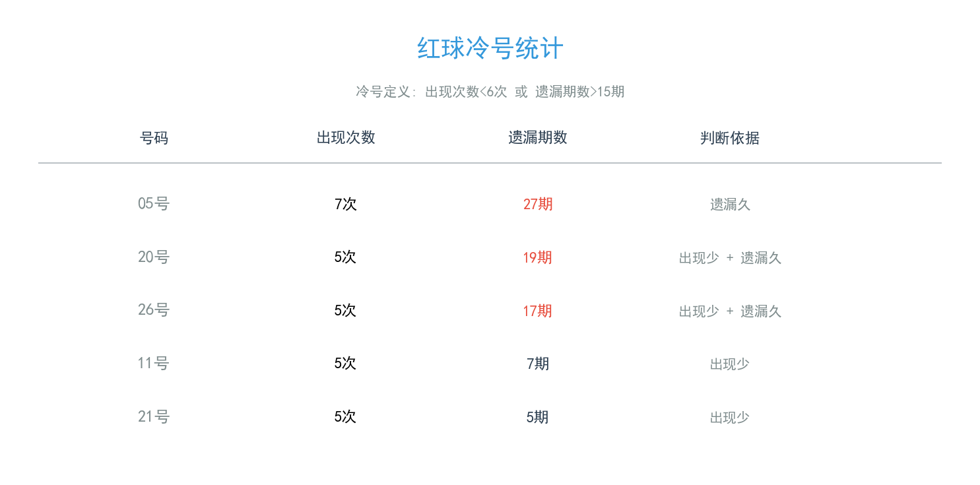The height and width of the screenshot is (485, 980).
Task: Select the 20号 number cell
Action: (154, 257)
